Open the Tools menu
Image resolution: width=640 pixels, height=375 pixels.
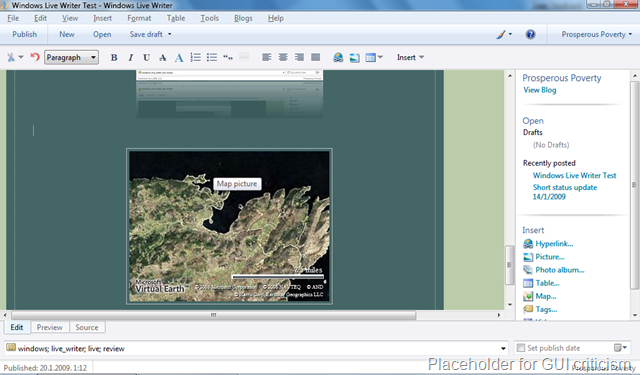[x=209, y=18]
